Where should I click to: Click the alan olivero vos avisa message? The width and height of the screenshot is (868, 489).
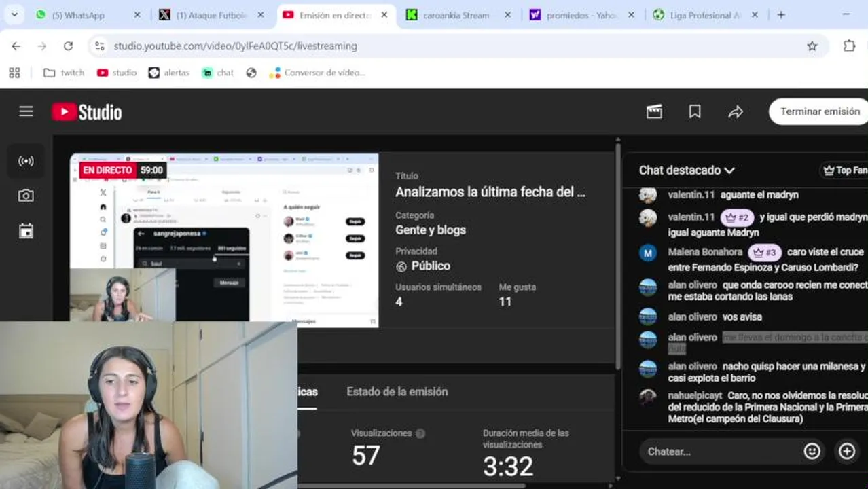[x=742, y=317]
